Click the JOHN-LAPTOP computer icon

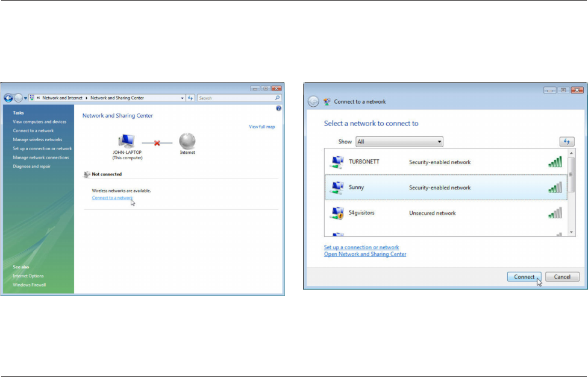coord(127,141)
